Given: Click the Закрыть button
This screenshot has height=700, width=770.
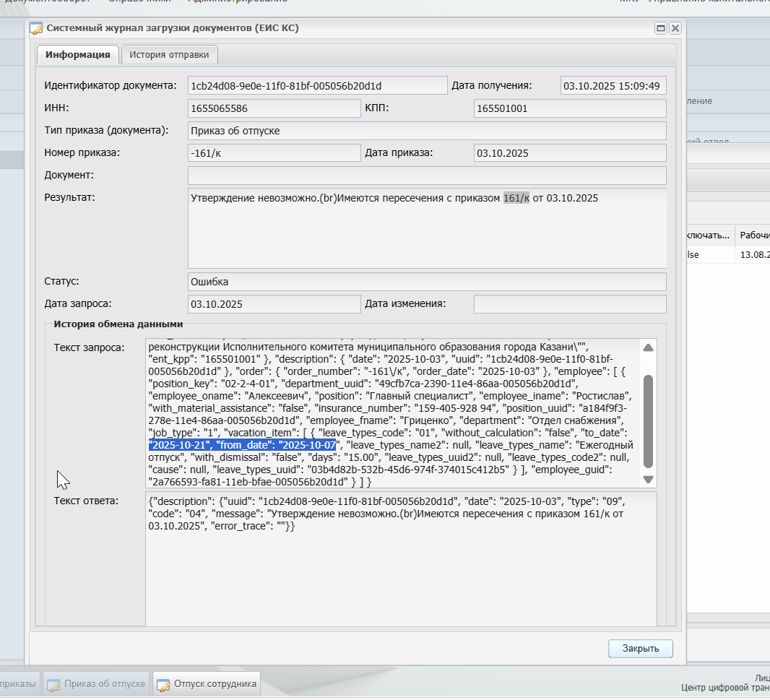Looking at the screenshot, I should point(641,649).
